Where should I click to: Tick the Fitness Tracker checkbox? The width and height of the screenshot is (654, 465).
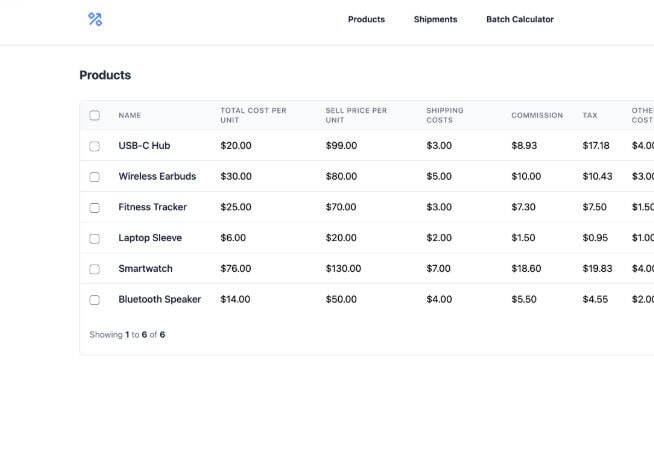pos(95,208)
